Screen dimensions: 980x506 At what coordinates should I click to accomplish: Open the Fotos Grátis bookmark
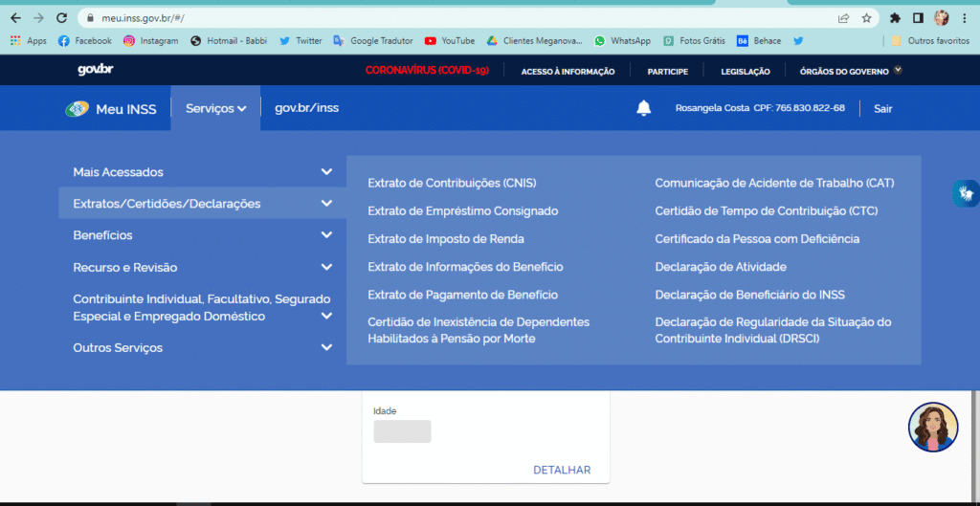click(695, 40)
